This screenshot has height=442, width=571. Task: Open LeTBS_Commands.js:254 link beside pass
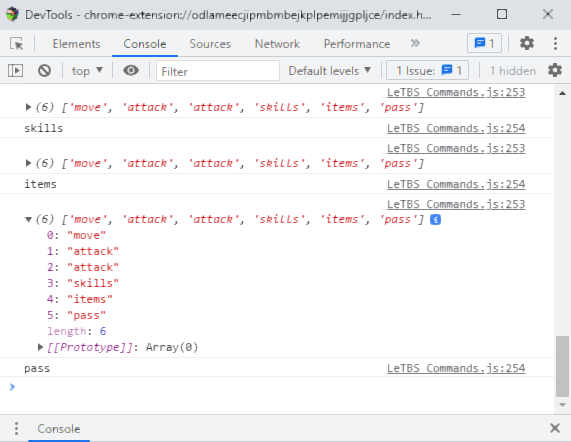click(456, 368)
